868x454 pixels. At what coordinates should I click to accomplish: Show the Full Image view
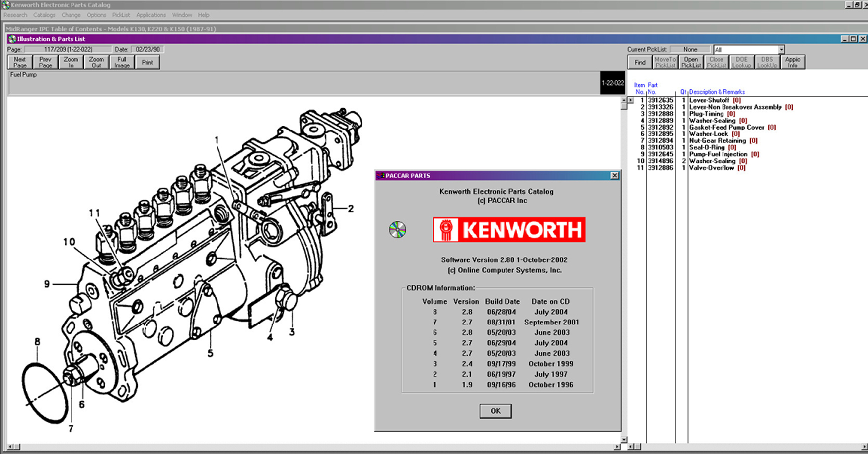122,62
